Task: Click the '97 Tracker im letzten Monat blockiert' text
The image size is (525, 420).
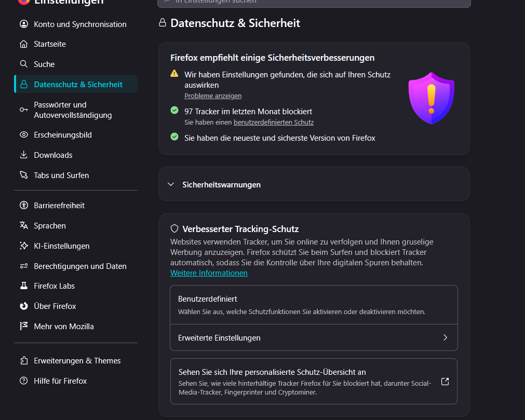Action: pos(248,112)
